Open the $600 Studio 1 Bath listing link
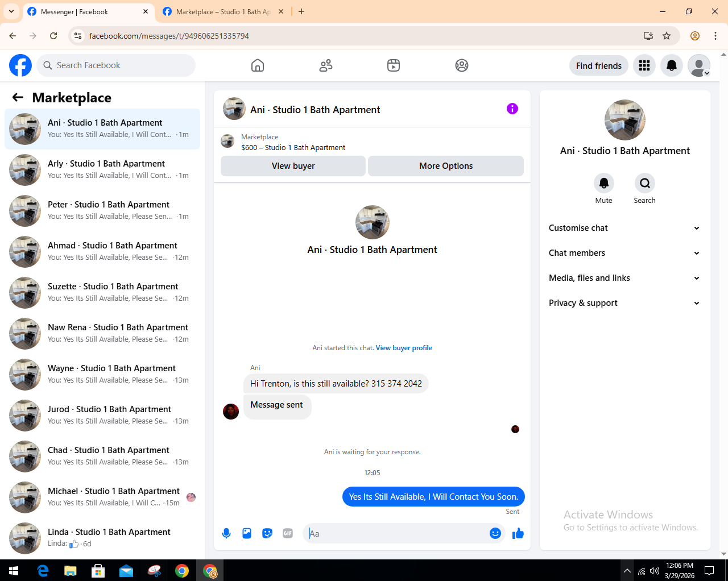 pyautogui.click(x=293, y=147)
